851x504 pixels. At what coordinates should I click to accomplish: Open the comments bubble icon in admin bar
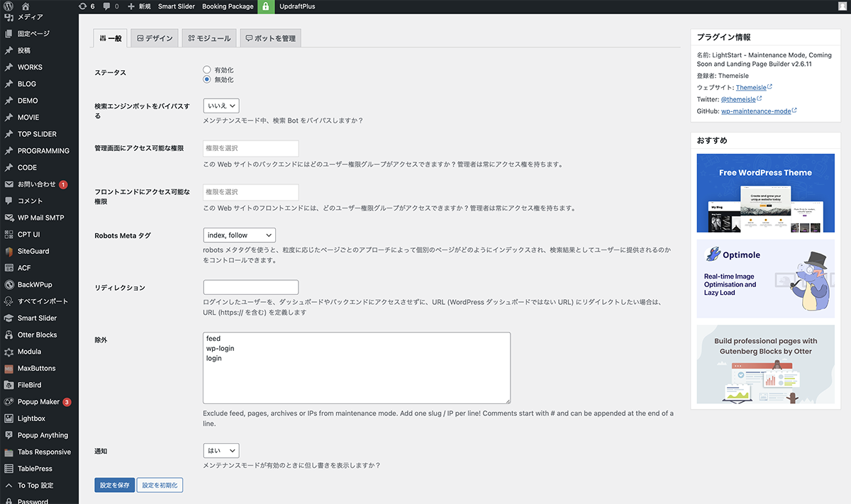point(107,6)
